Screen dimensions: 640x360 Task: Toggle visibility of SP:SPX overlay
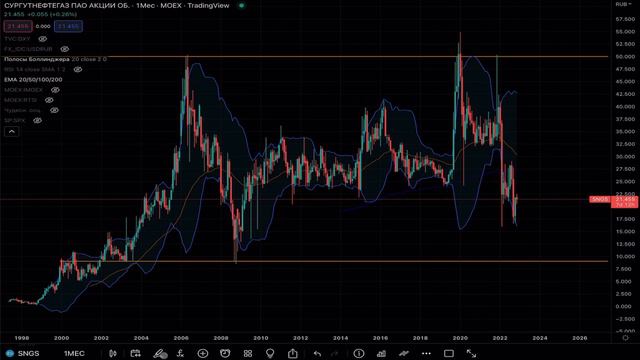pyautogui.click(x=38, y=120)
